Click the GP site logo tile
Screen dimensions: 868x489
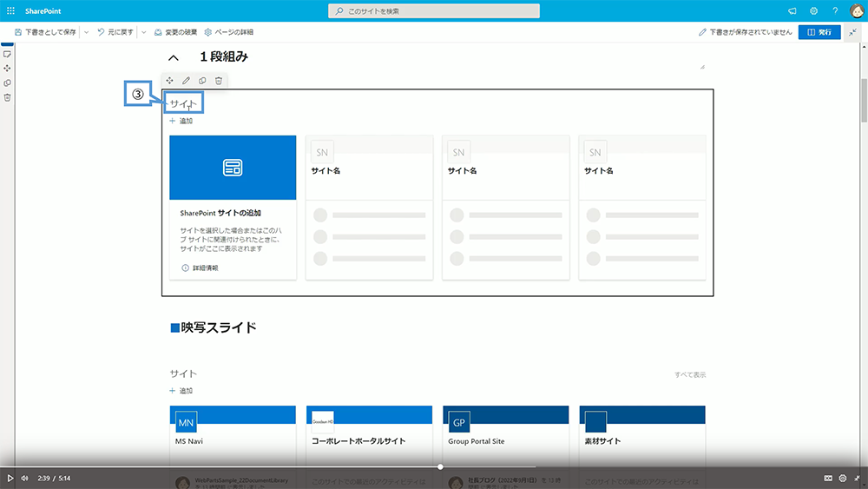pyautogui.click(x=459, y=422)
